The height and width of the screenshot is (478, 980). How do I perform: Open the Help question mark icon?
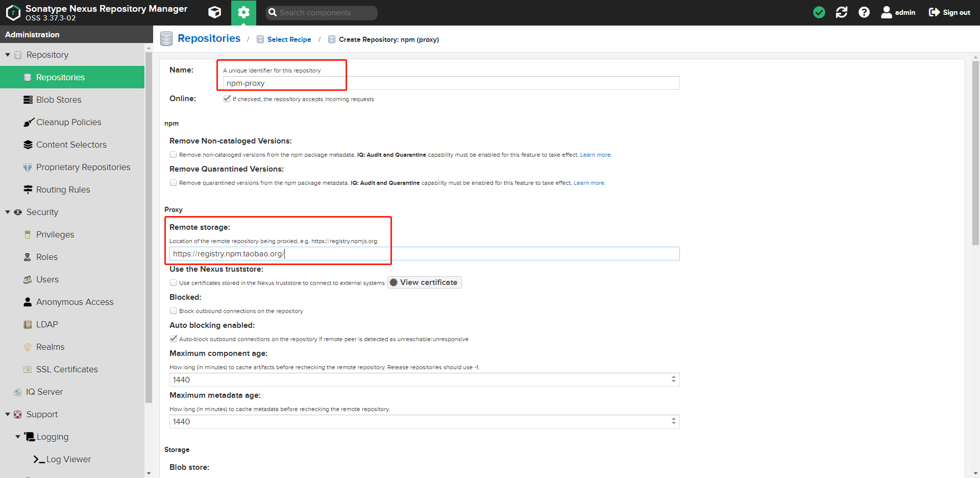tap(864, 12)
